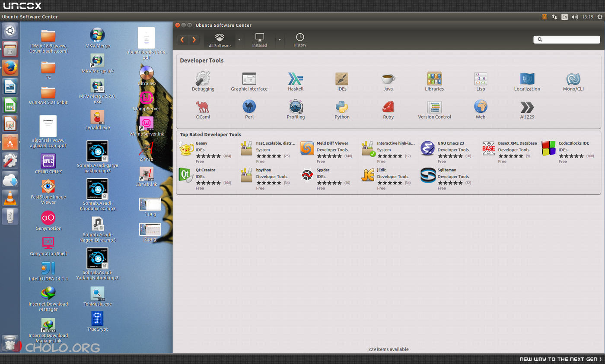605x364 pixels.
Task: Go forward in Software Center
Action: point(194,40)
